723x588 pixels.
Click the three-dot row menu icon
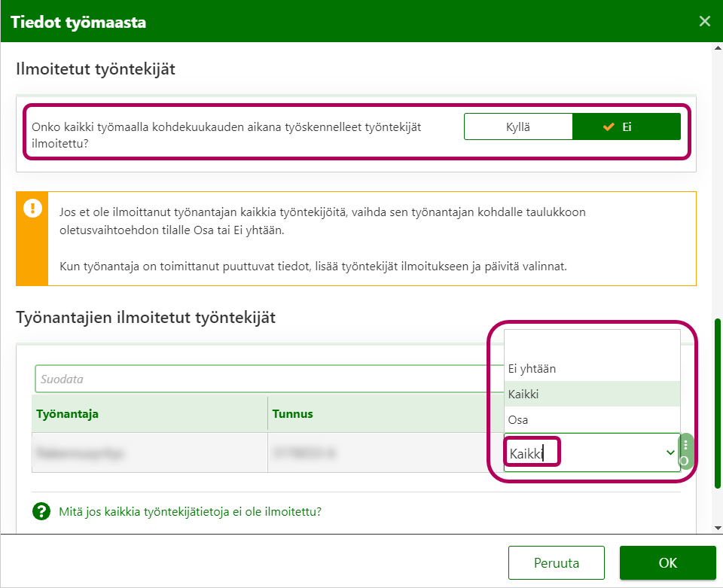pos(685,445)
